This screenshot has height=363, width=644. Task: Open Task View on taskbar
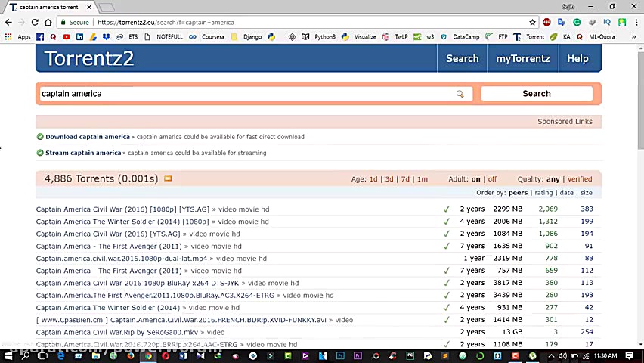pos(42,356)
